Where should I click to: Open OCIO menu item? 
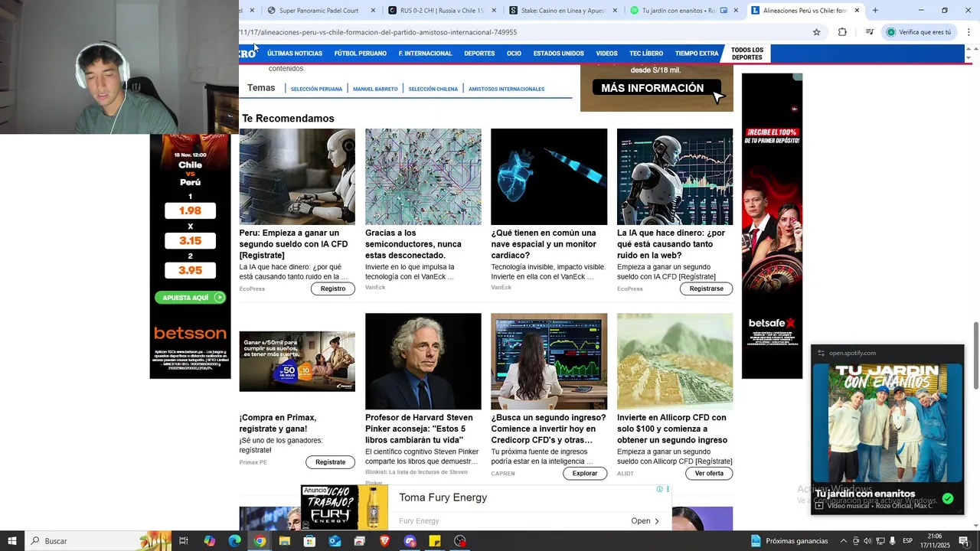click(x=514, y=54)
